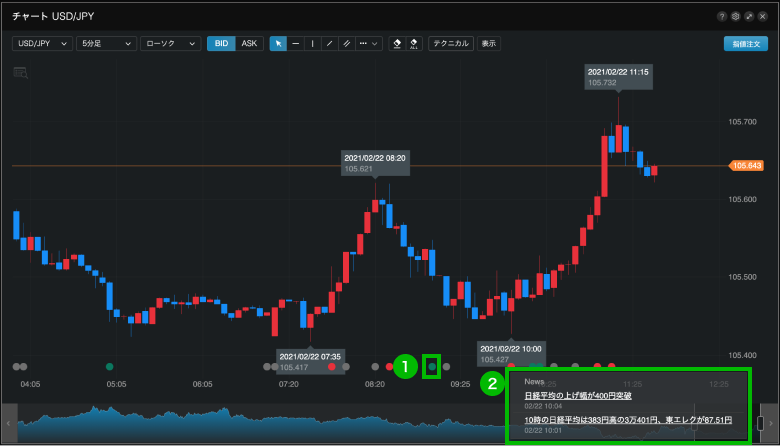Select the parallel channel drawing tool
The image size is (780, 446).
point(346,44)
